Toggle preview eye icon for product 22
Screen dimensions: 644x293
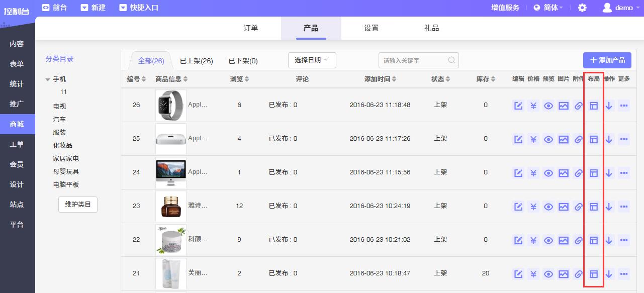click(x=548, y=240)
